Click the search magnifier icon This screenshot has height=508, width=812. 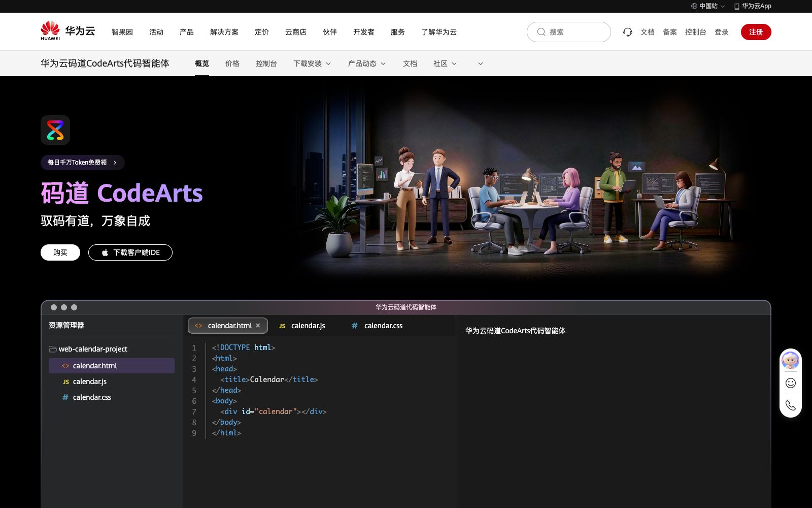point(542,32)
